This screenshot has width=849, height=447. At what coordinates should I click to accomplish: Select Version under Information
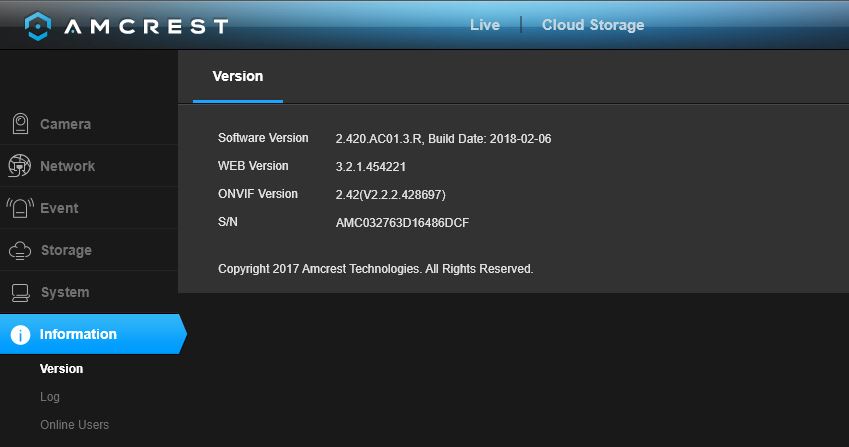pos(62,369)
